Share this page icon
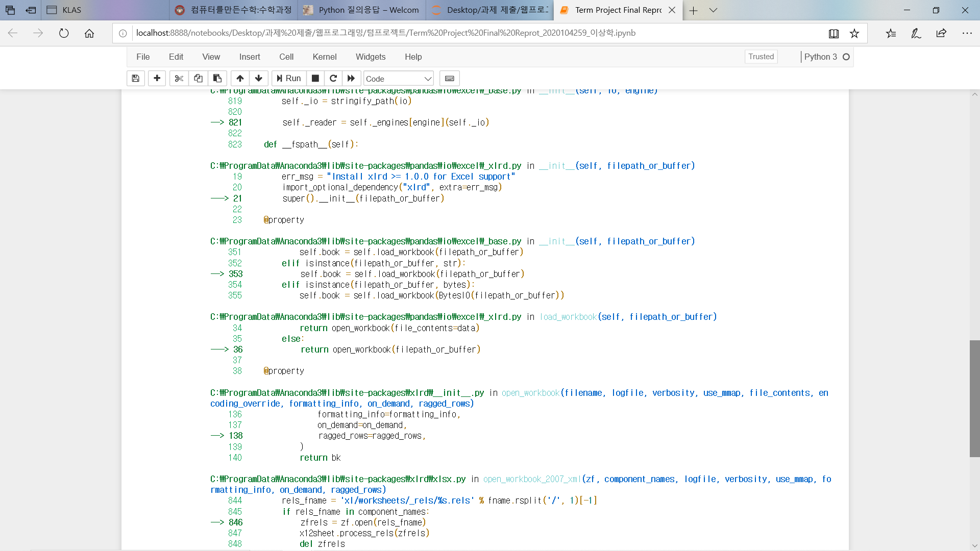Viewport: 980px width, 551px height. point(942,33)
